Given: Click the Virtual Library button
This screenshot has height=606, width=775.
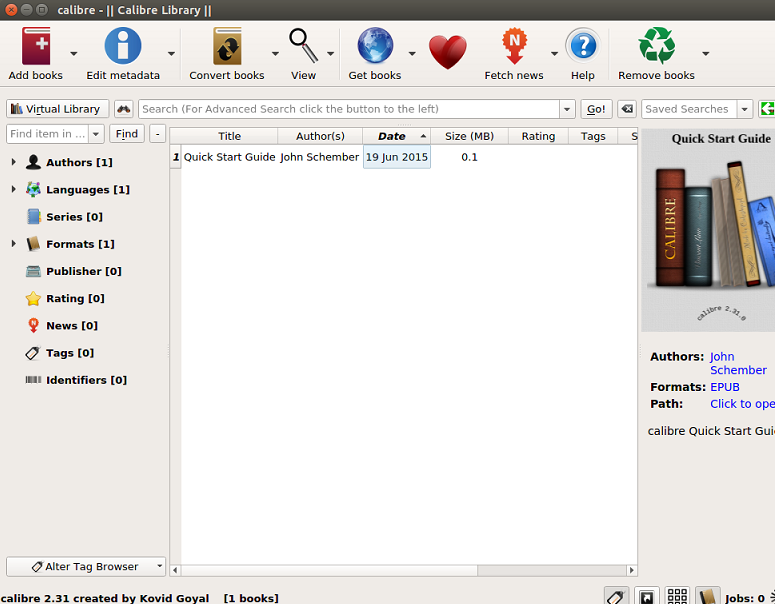Looking at the screenshot, I should click(58, 109).
